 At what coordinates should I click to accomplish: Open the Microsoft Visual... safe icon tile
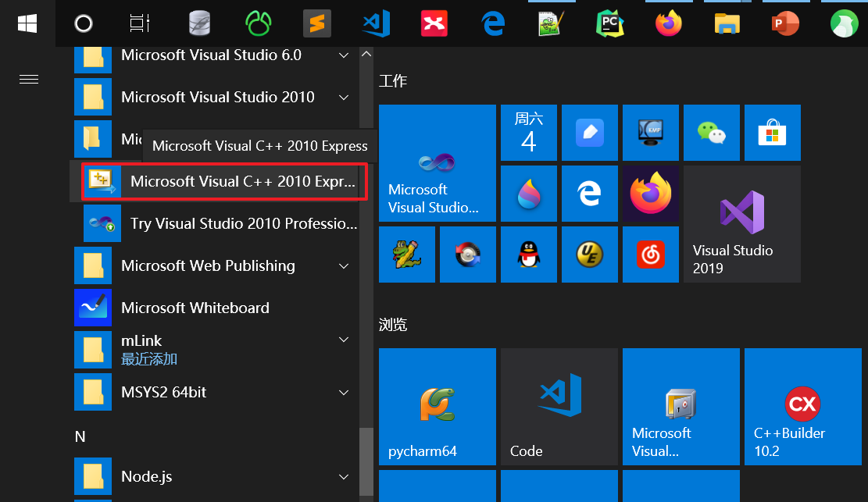681,407
